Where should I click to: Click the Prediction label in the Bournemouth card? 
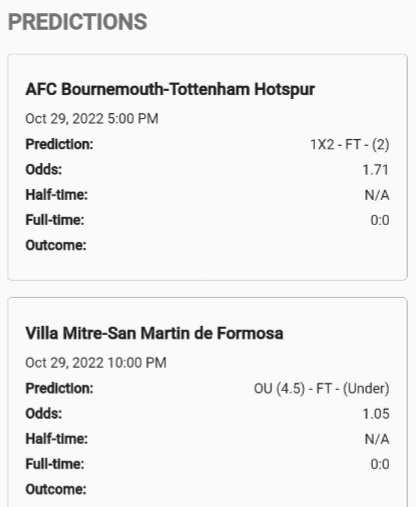click(59, 144)
